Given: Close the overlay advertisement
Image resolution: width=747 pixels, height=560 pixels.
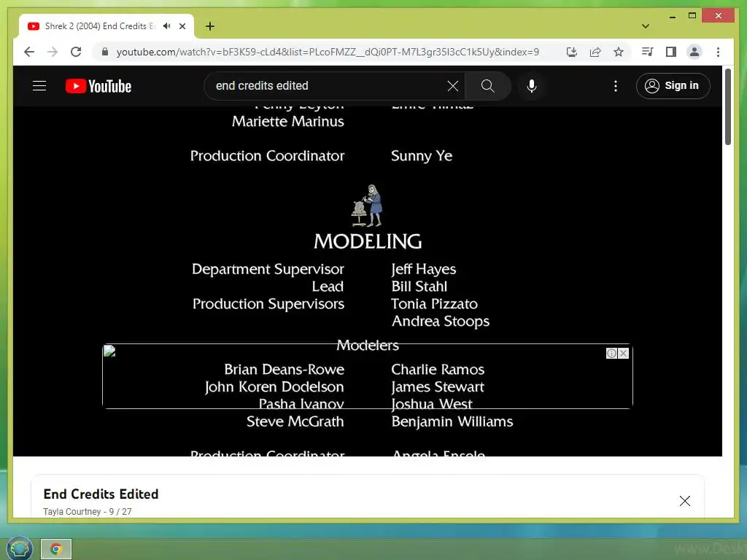Looking at the screenshot, I should 623,353.
